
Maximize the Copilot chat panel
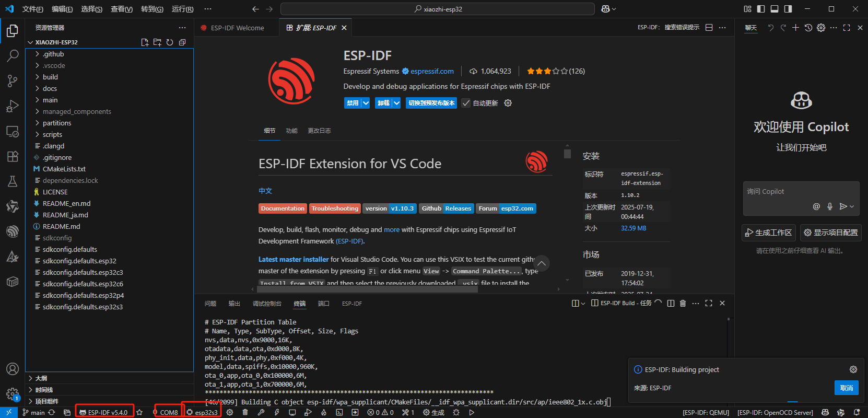[847, 28]
